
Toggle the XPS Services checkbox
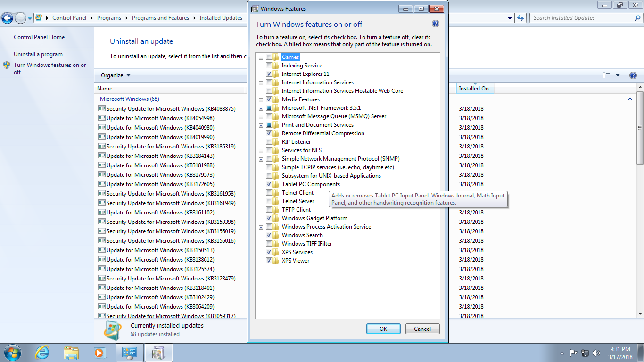(x=269, y=252)
